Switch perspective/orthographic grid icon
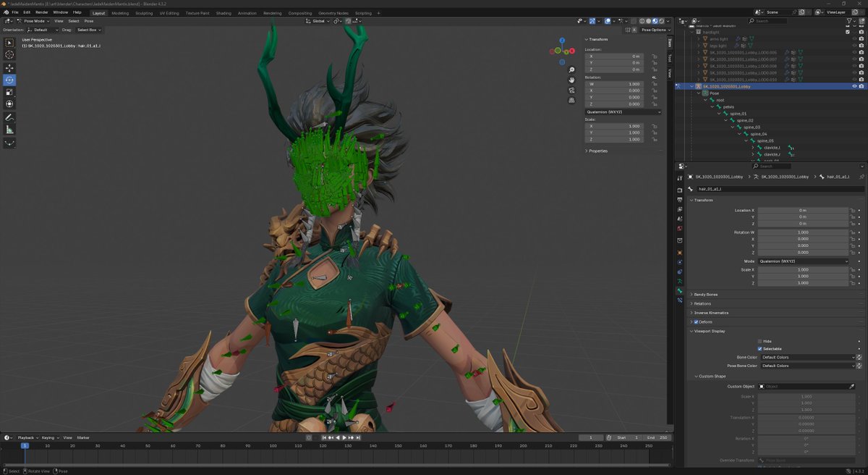Viewport: 868px width, 475px height. click(571, 100)
